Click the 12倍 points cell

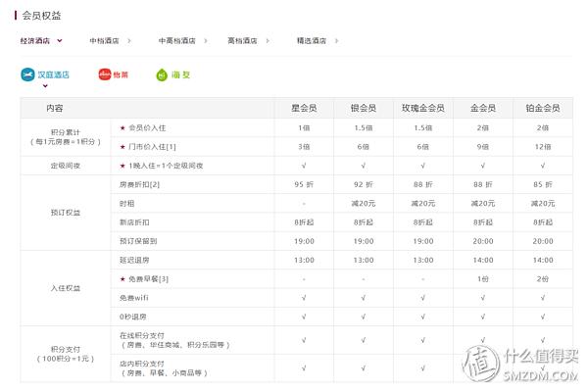[543, 147]
